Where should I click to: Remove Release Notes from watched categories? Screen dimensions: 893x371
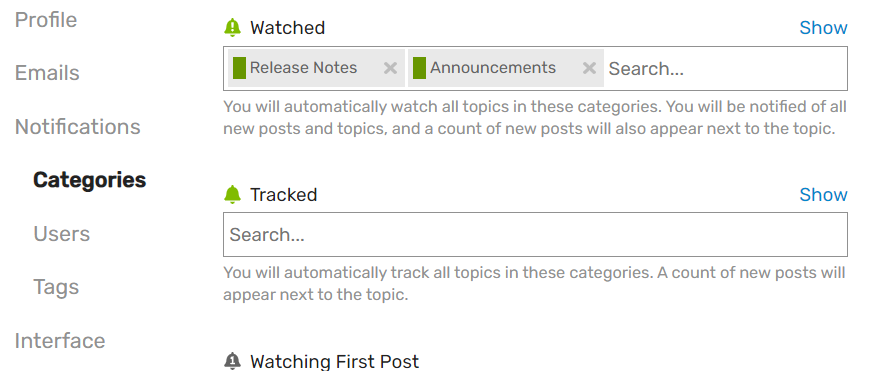[390, 68]
